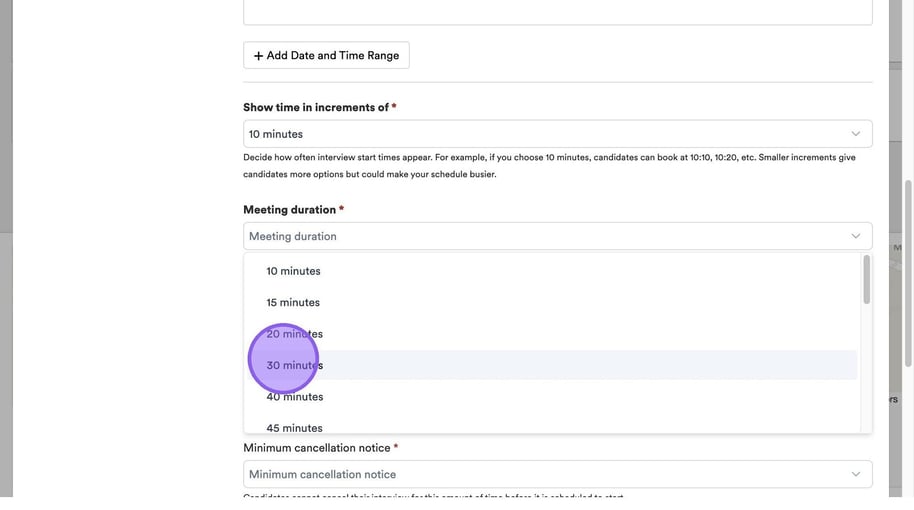Screen dimensions: 914x510
Task: Choose 15 minutes from the duration list
Action: (x=293, y=302)
